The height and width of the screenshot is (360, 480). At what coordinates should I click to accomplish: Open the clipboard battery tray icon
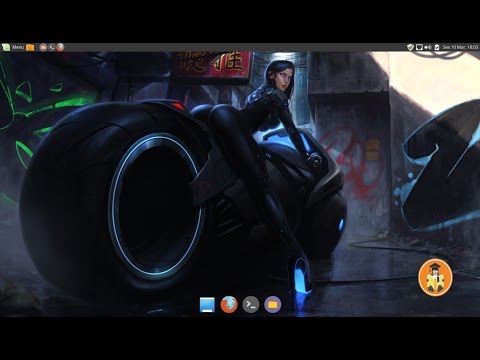(437, 47)
